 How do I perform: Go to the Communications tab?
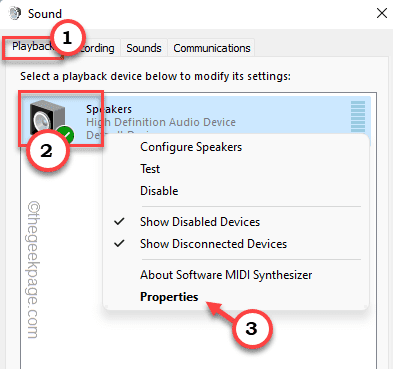coord(212,48)
